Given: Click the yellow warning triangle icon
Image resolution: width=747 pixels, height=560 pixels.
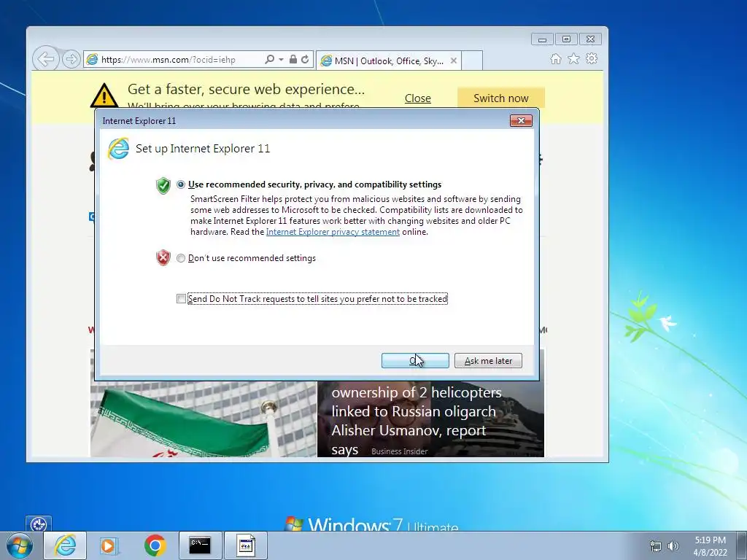Looking at the screenshot, I should [x=104, y=96].
